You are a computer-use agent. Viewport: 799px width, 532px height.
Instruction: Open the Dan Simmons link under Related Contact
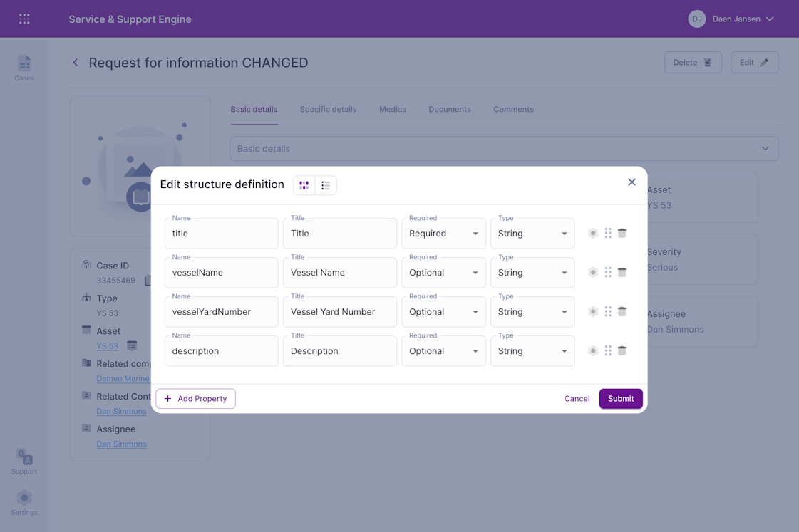[121, 412]
